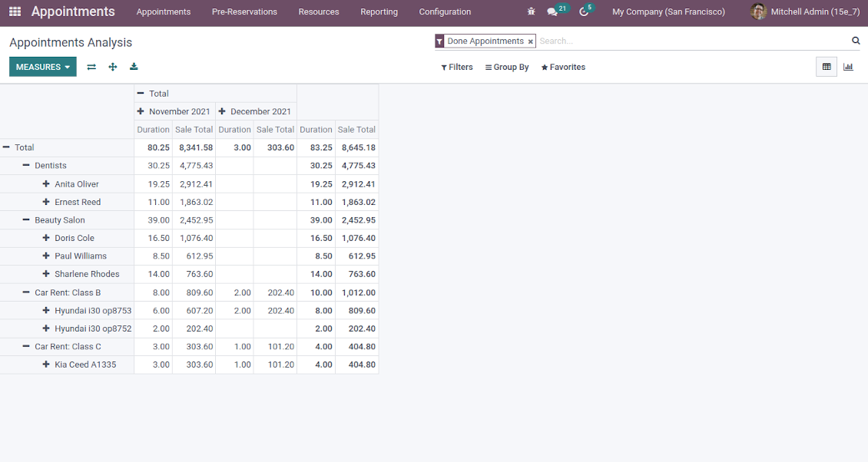
Task: Click the 303.60 December total cell
Action: 276,147
